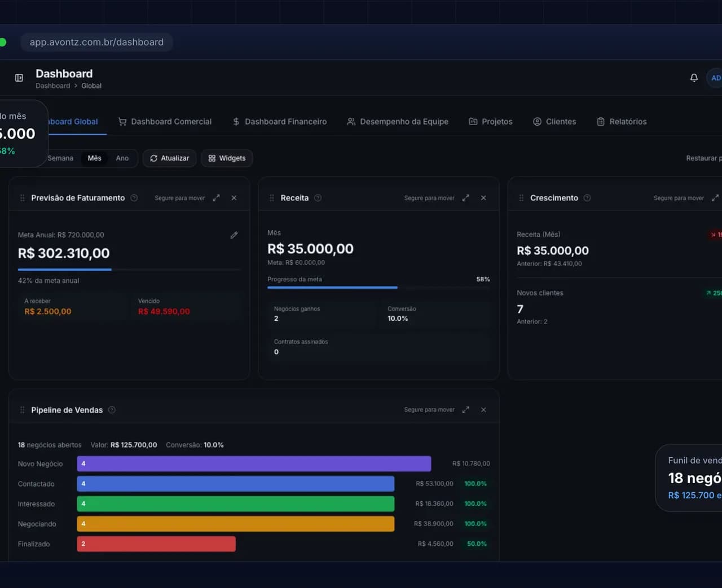722x588 pixels.
Task: Expand the Pipeline de Vendas widget
Action: click(x=465, y=410)
